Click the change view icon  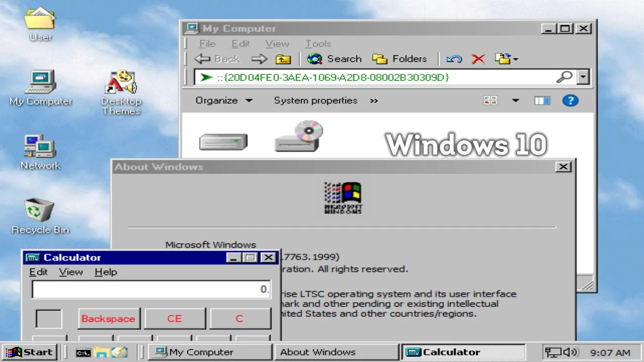point(491,101)
